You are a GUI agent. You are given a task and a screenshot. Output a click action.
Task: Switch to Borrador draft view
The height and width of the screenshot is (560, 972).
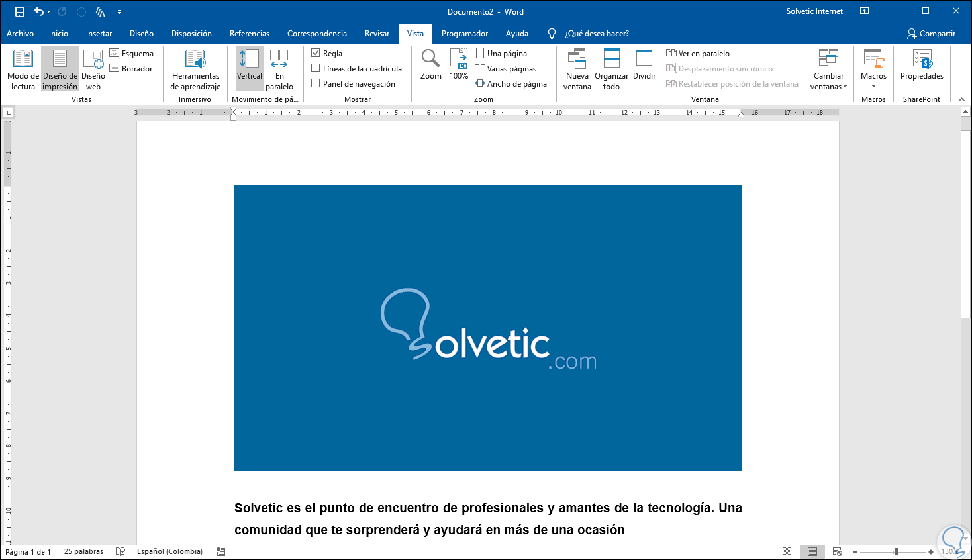tap(131, 69)
